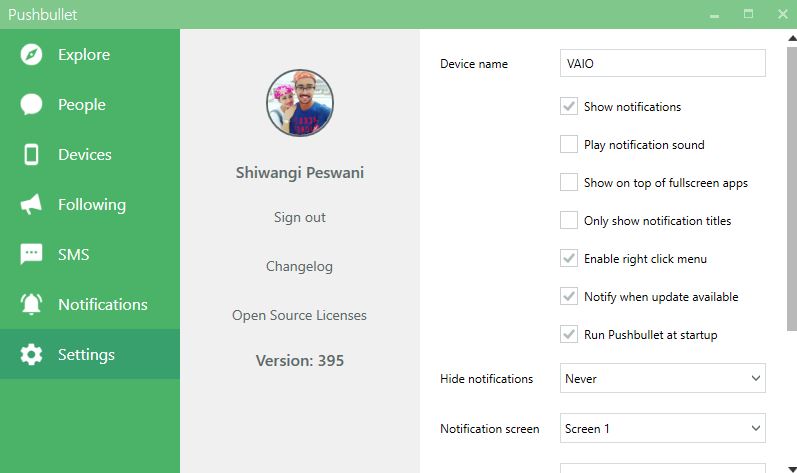Click the scrollbar down arrow

tap(792, 469)
